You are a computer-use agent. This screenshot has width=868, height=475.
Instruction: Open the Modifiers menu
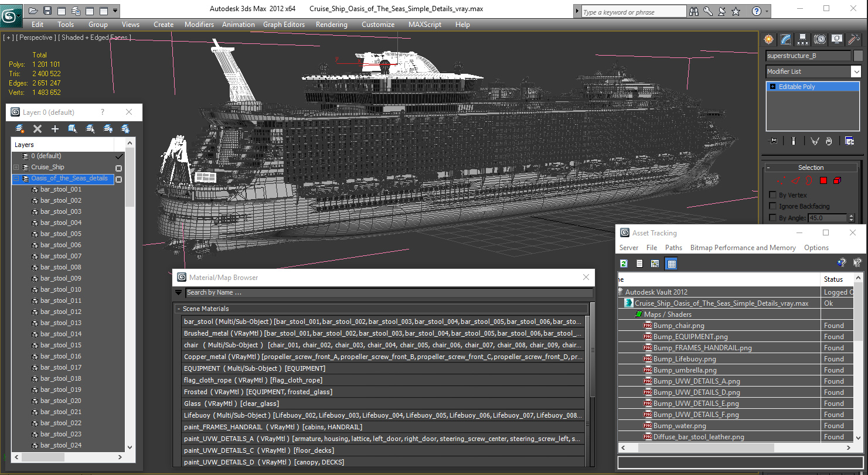pos(199,25)
